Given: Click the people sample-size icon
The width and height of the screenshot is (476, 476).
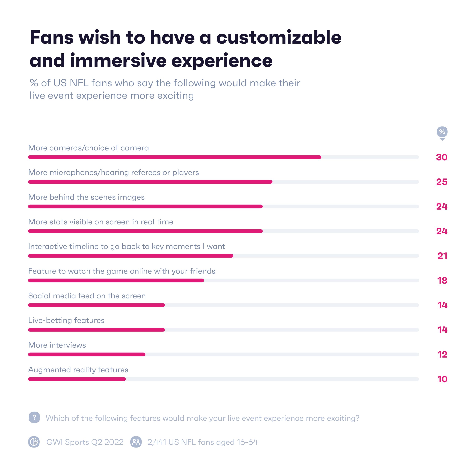Looking at the screenshot, I should pos(136,442).
